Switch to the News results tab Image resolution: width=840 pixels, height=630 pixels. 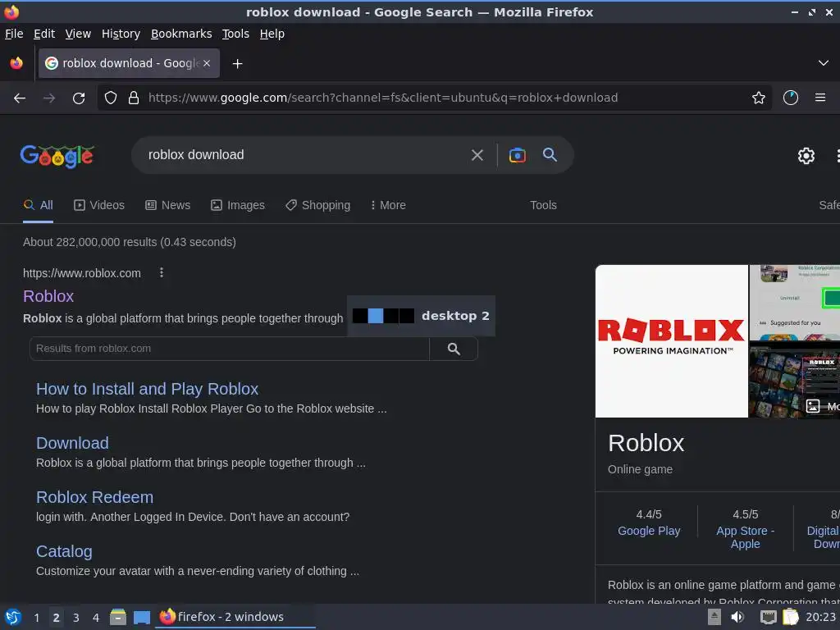pyautogui.click(x=167, y=205)
